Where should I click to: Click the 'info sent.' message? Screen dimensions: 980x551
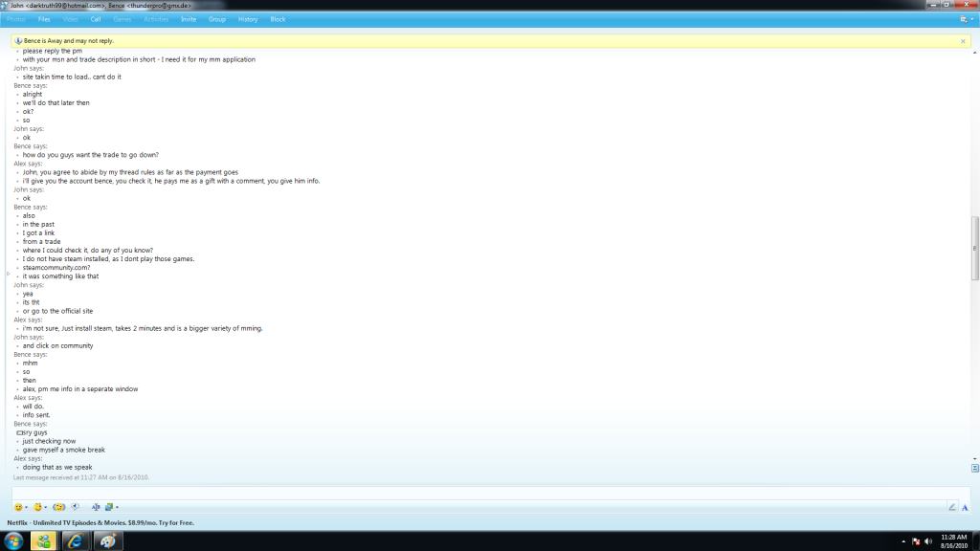point(36,415)
